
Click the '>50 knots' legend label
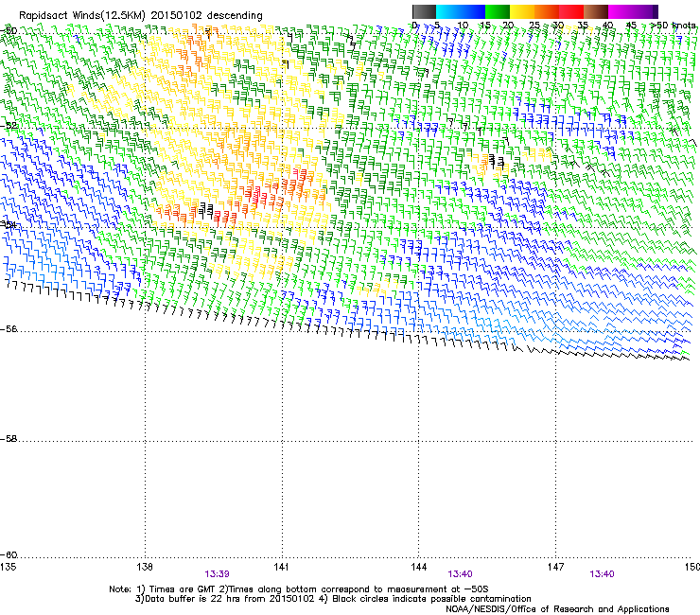(x=674, y=26)
